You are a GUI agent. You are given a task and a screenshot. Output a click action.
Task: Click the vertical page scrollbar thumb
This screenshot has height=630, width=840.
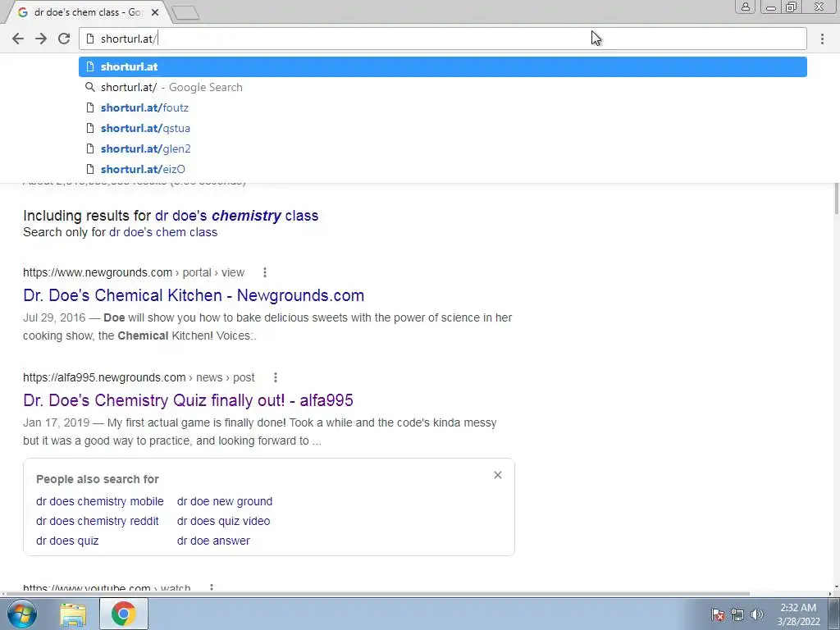(x=836, y=199)
